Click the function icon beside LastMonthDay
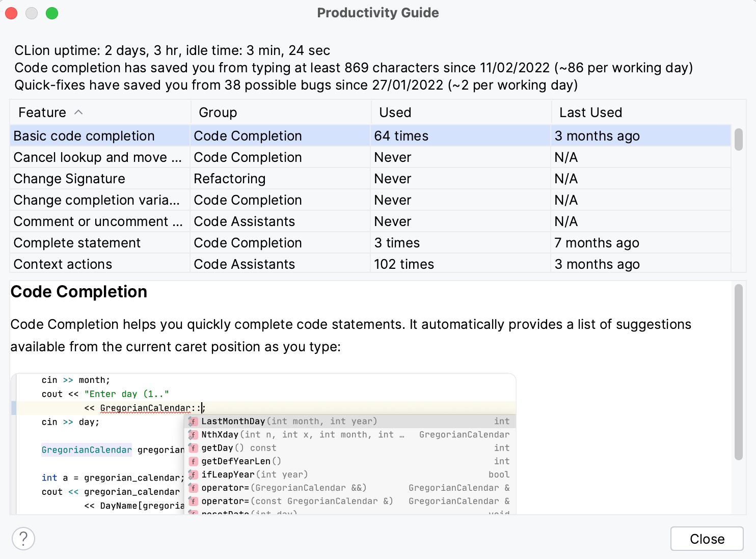This screenshot has height=559, width=756. (x=193, y=422)
